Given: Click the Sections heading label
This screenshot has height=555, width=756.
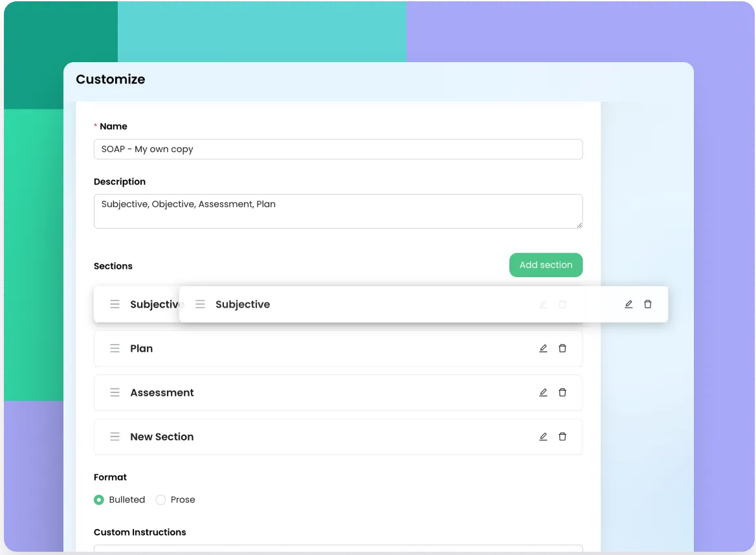Looking at the screenshot, I should tap(113, 266).
